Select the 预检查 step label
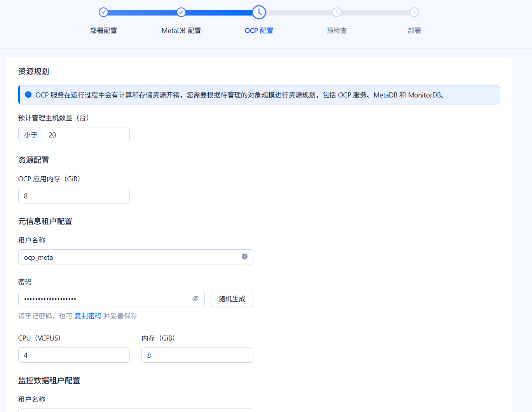 [x=337, y=31]
